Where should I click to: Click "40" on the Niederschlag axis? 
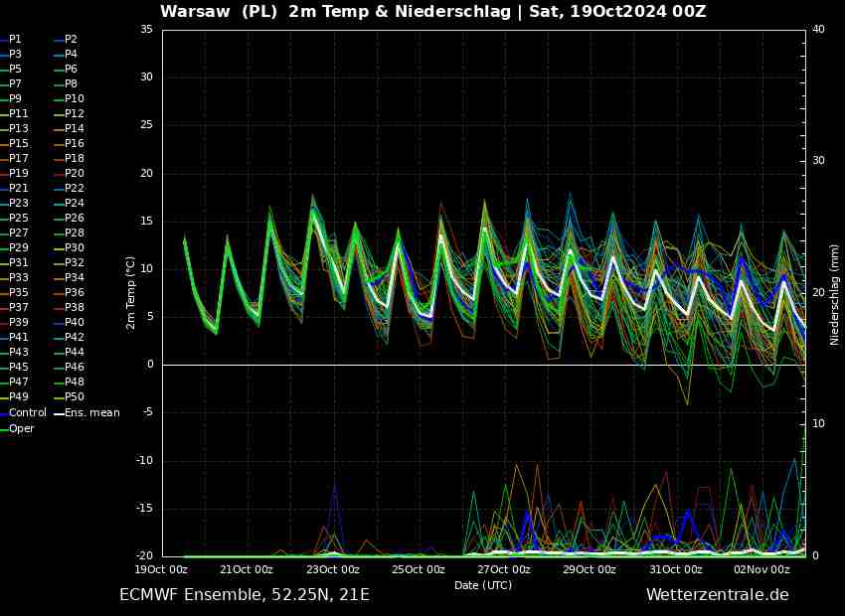pyautogui.click(x=818, y=29)
